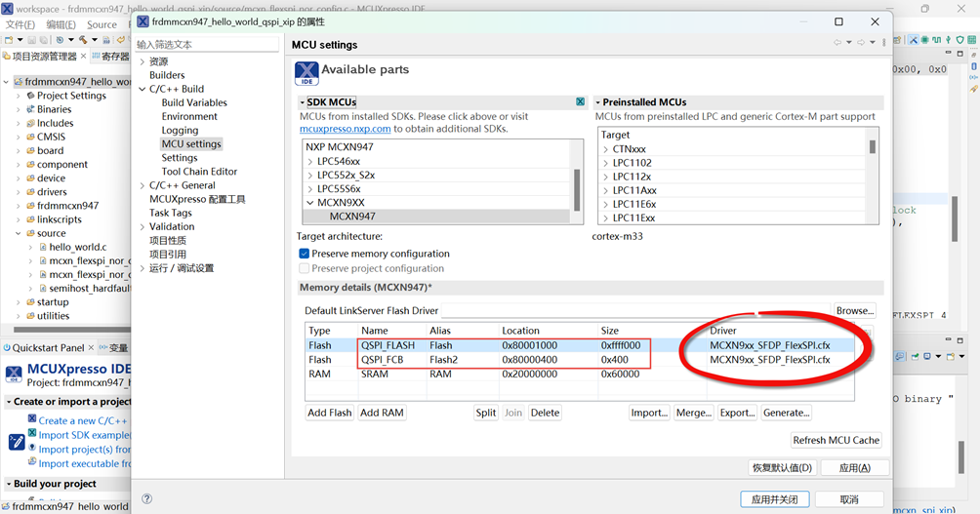Viewport: 980px width, 514px height.
Task: Click the New wizard icon in main toolbar
Action: tap(9, 40)
